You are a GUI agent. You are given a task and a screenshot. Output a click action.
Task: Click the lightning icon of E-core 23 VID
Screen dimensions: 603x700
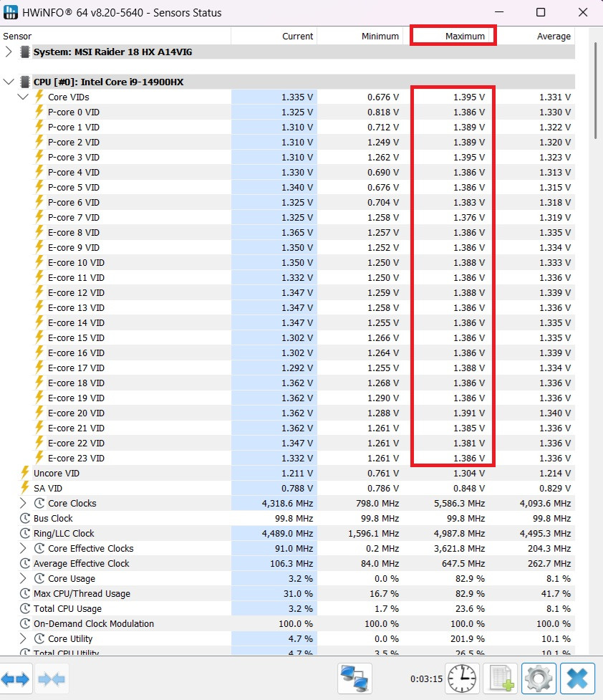39,458
